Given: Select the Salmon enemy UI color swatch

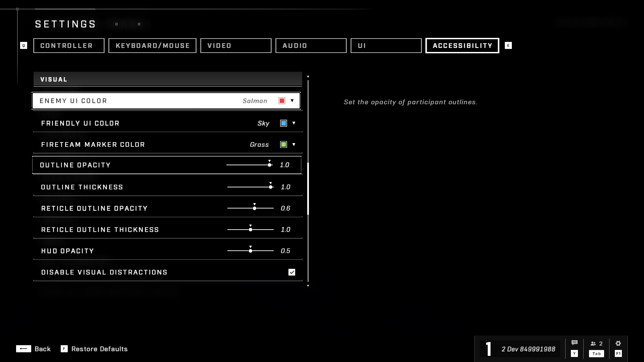Looking at the screenshot, I should point(282,101).
